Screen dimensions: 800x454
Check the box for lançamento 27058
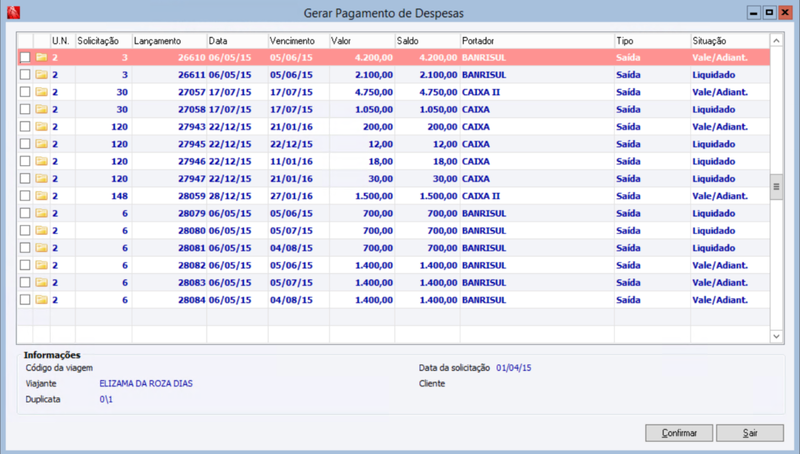tap(25, 109)
